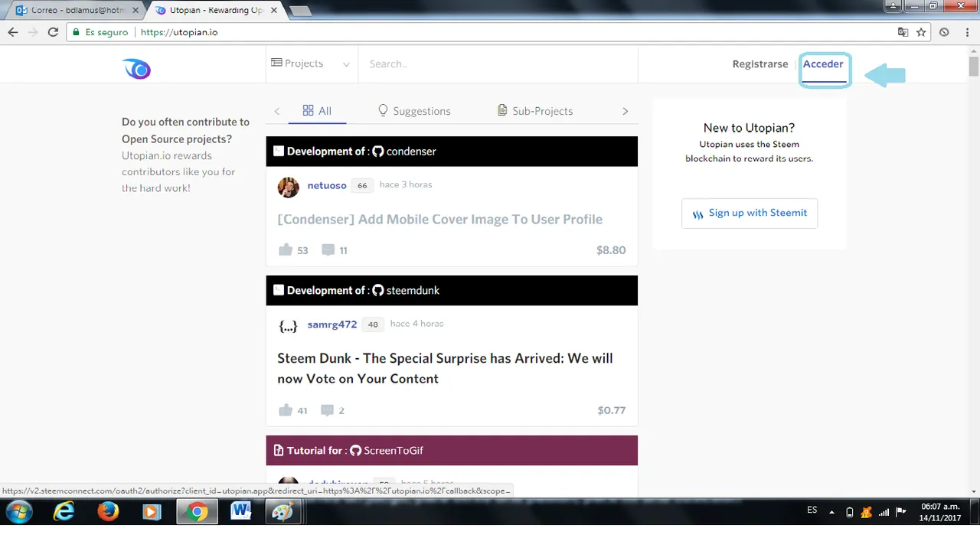
Task: Open comments icon on Condenser post
Action: coord(328,249)
